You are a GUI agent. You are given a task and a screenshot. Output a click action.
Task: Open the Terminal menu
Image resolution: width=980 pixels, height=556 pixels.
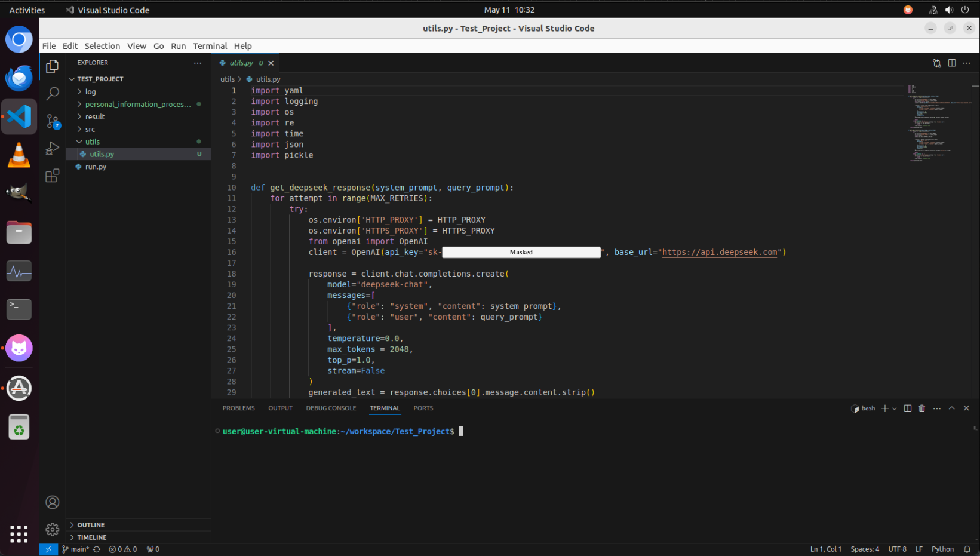(210, 46)
